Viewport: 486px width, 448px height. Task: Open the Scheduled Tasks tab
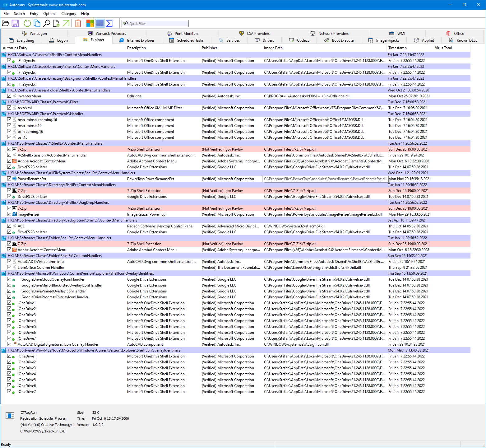(x=187, y=40)
